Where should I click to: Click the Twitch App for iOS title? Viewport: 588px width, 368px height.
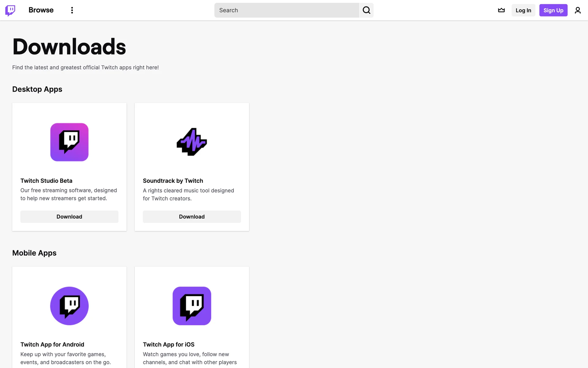tap(168, 344)
